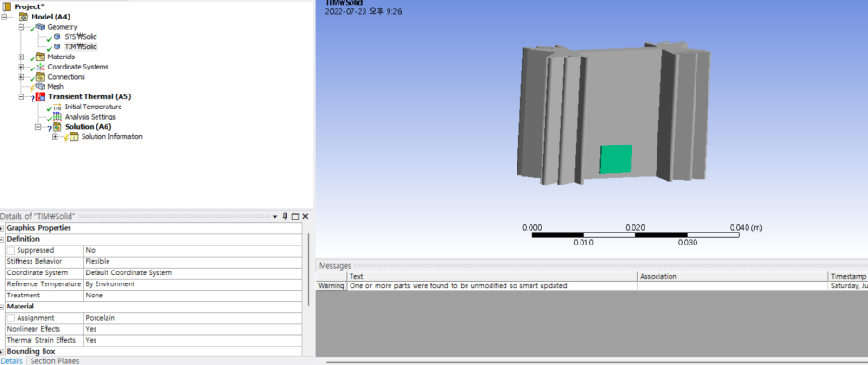Expand the Connections tree node
This screenshot has width=868, height=365.
(21, 76)
